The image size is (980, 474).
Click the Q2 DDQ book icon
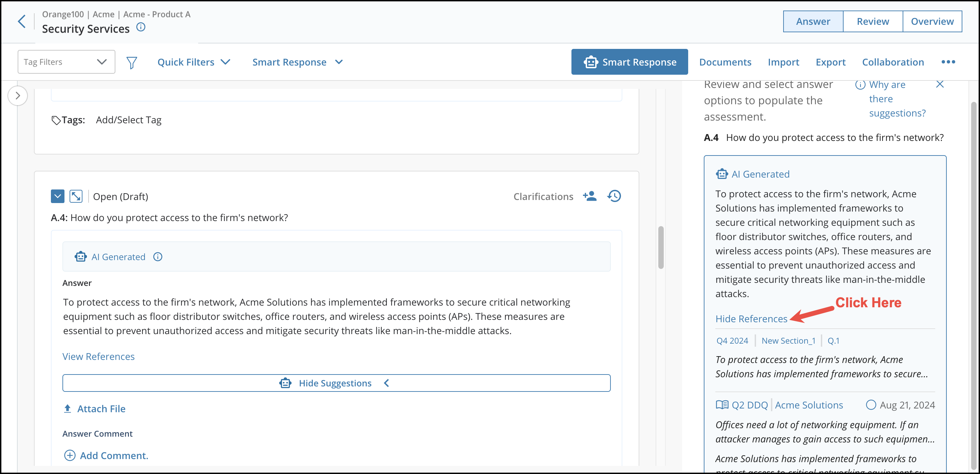point(722,405)
